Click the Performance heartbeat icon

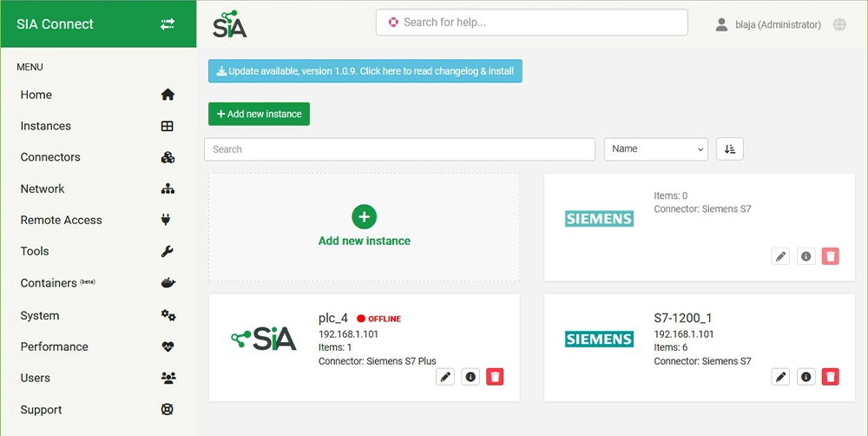coord(168,347)
